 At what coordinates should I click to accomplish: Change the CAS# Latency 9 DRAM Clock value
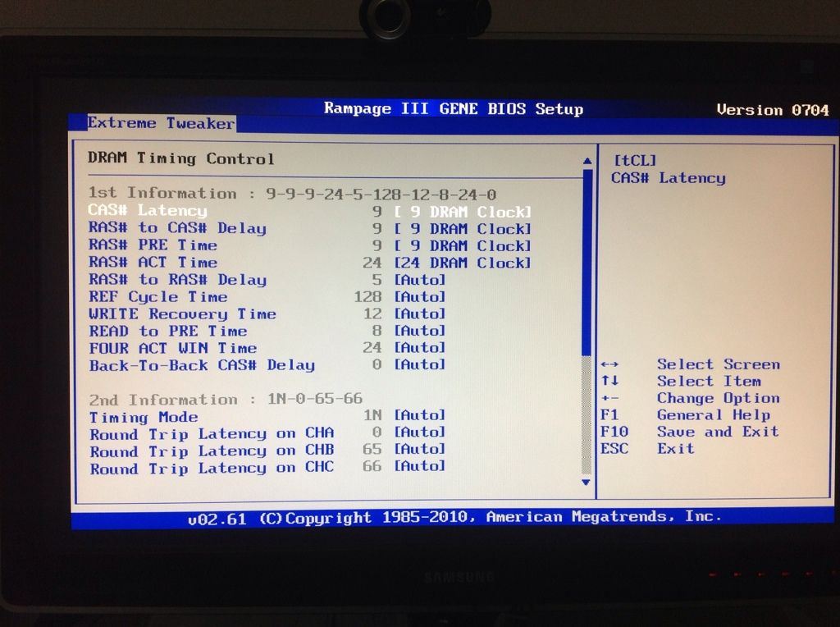point(463,212)
